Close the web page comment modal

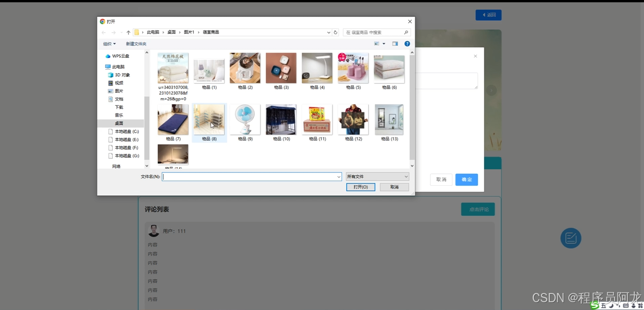point(475,56)
